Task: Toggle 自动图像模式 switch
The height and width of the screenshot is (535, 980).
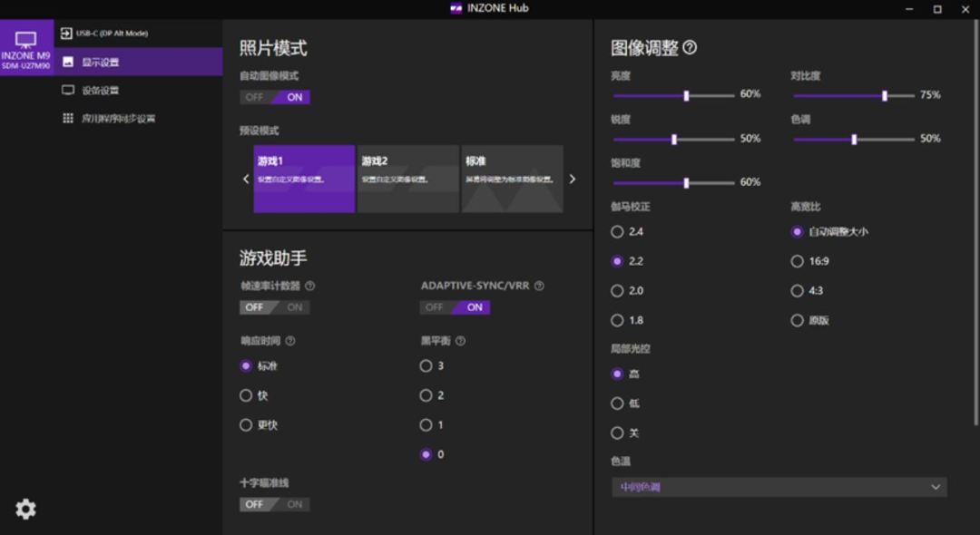Action: click(x=275, y=97)
